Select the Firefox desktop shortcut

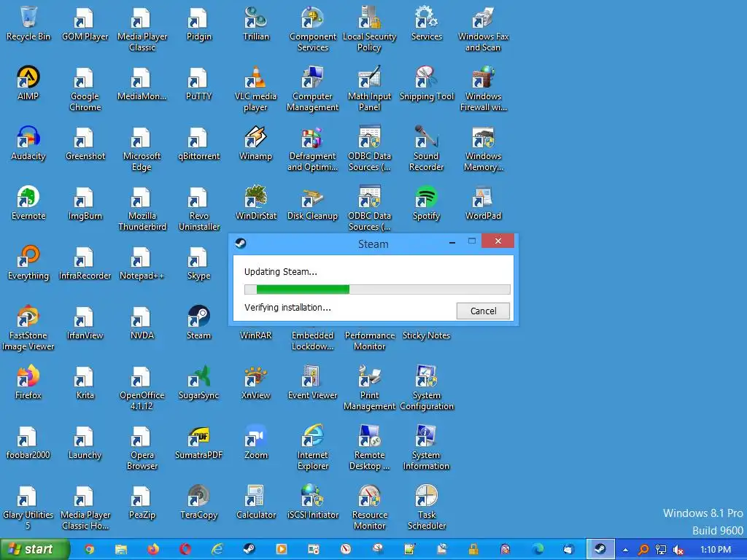pos(28,382)
